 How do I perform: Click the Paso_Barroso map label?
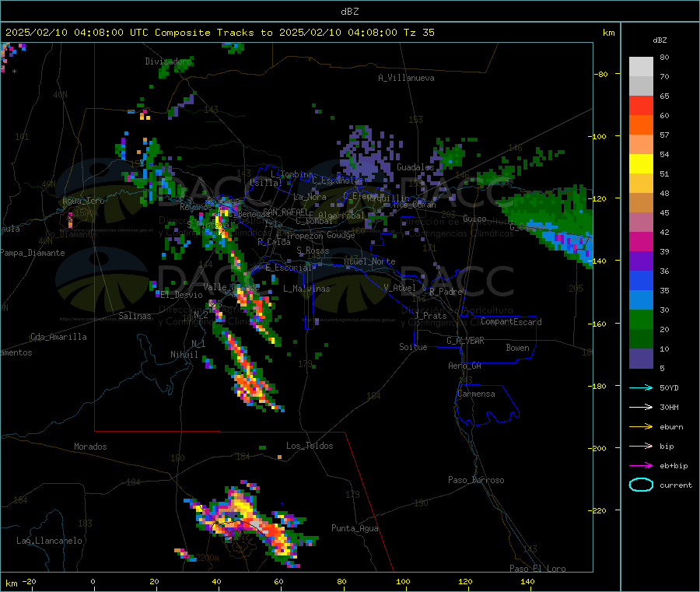click(476, 480)
